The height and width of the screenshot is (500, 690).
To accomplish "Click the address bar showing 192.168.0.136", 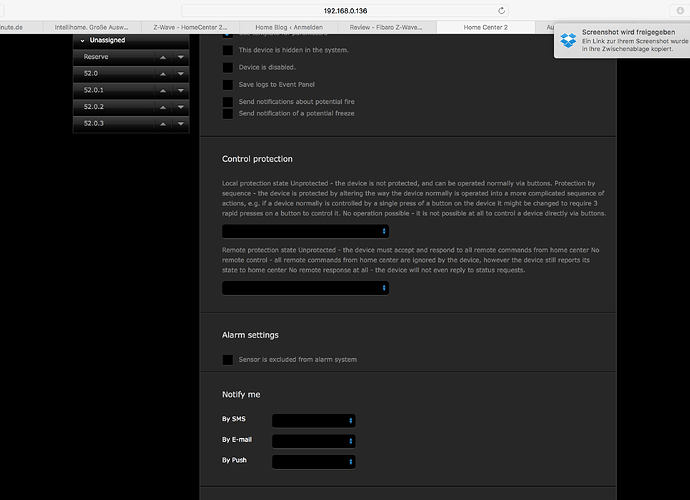I will [x=345, y=11].
